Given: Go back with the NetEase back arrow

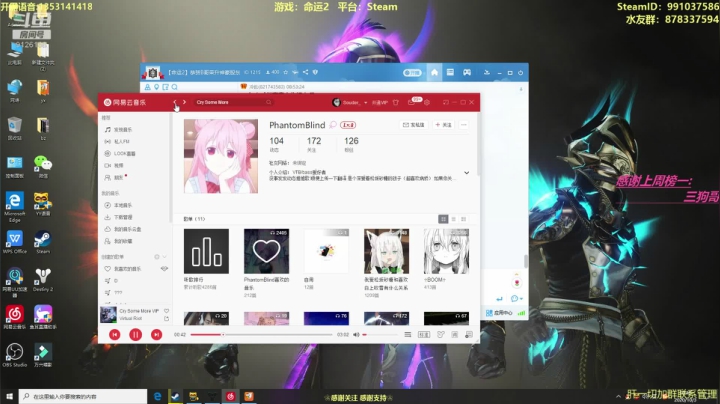Looking at the screenshot, I should (174, 102).
